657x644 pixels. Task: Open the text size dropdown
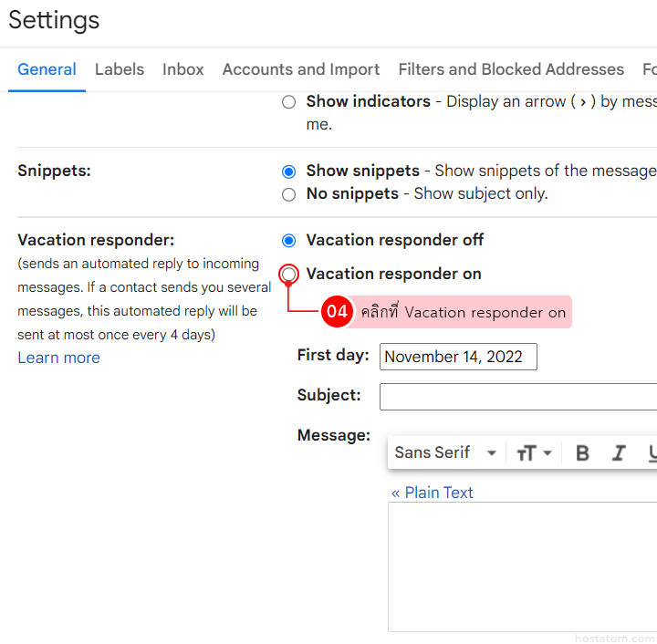534,453
